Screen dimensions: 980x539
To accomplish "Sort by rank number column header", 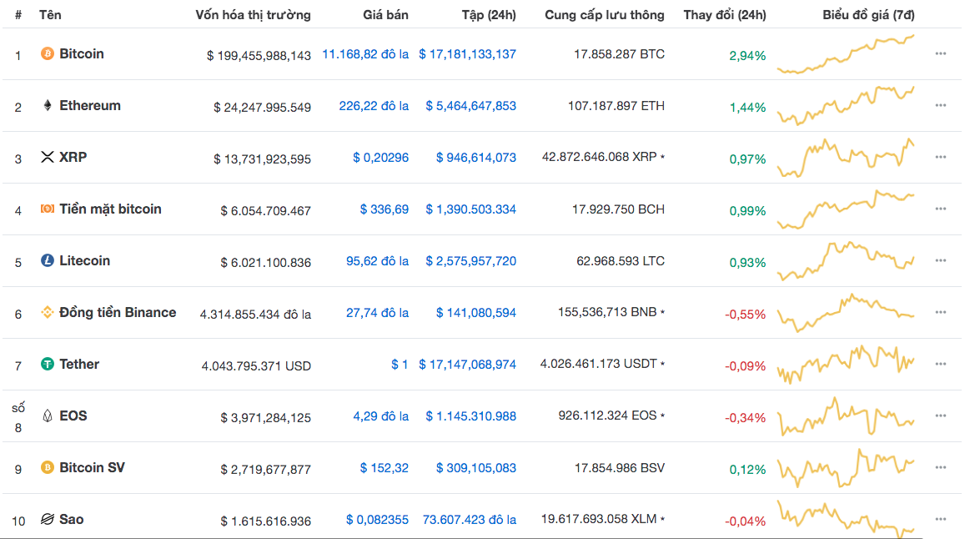I will 18,15.
